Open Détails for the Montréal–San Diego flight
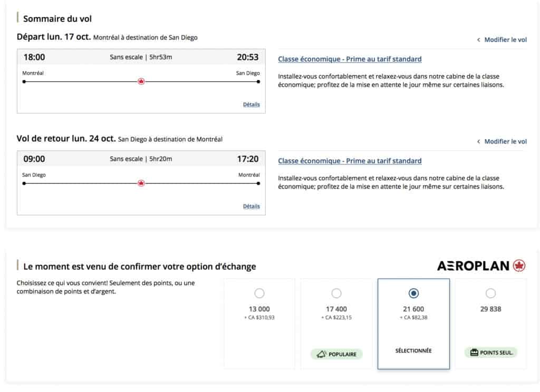540x392 pixels. [251, 104]
